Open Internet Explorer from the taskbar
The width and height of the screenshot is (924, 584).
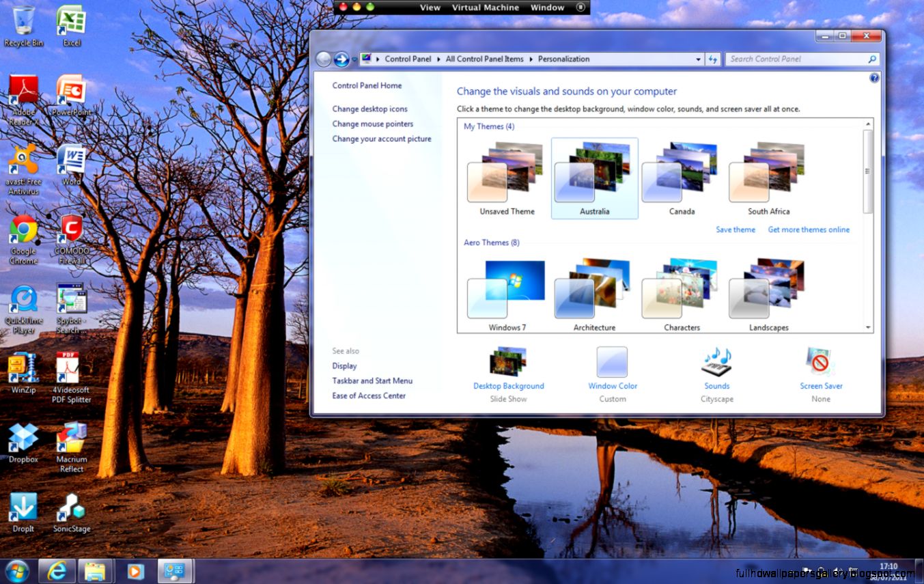click(x=57, y=570)
